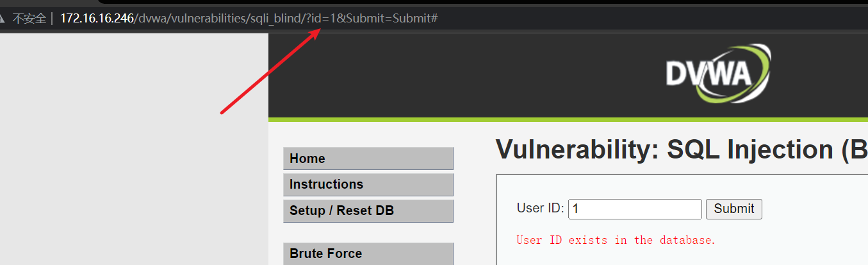Click the DVWA logo
The image size is (868, 265).
pos(718,73)
